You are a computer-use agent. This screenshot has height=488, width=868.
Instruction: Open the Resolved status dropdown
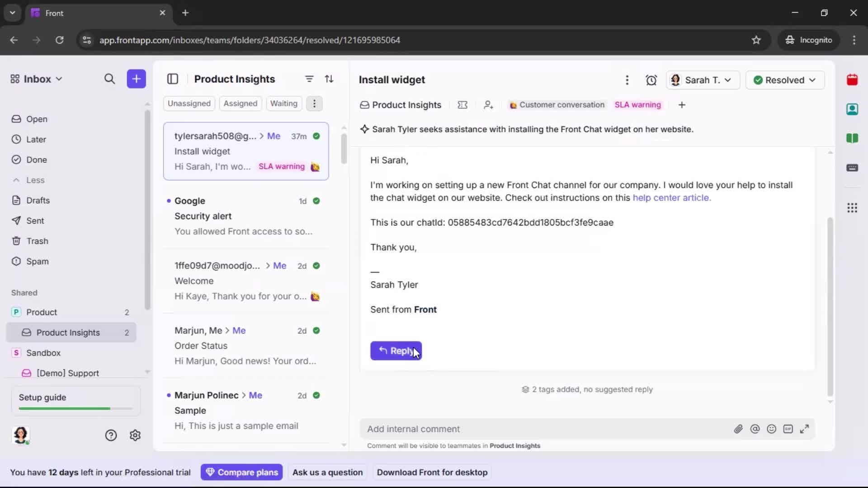[785, 80]
